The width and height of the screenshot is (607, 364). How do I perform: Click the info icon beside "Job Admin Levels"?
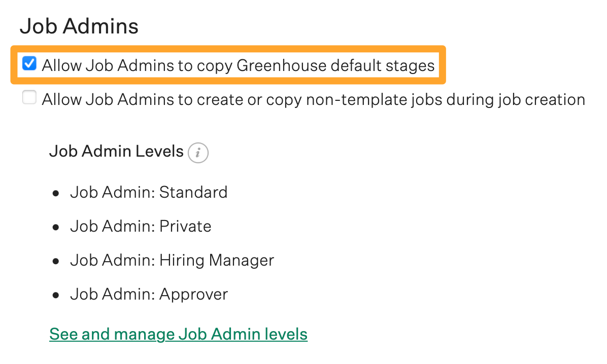[198, 153]
